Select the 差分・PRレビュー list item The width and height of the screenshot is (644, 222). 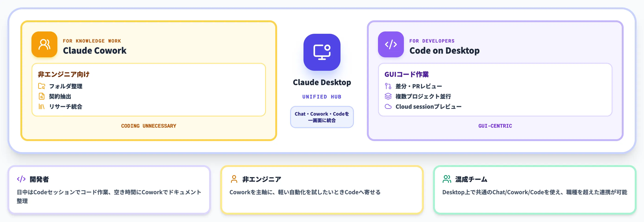click(413, 86)
